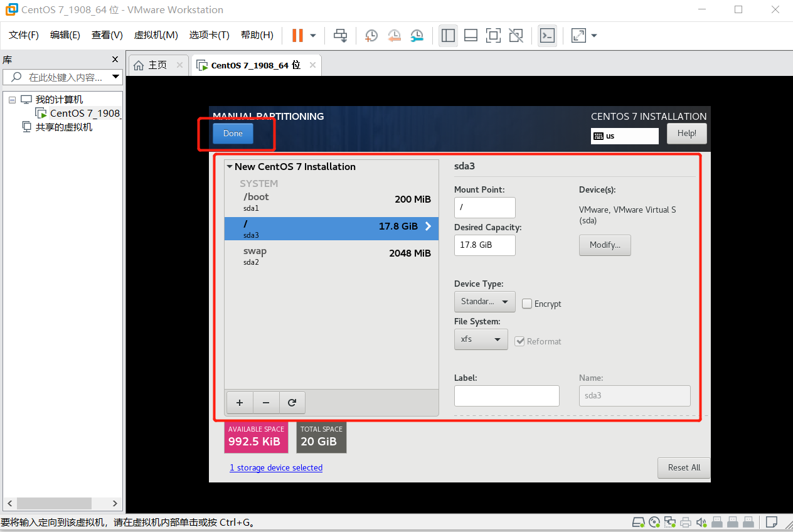Select 我的计算机 in the library tree
Screen dimensions: 793x532
coord(59,100)
